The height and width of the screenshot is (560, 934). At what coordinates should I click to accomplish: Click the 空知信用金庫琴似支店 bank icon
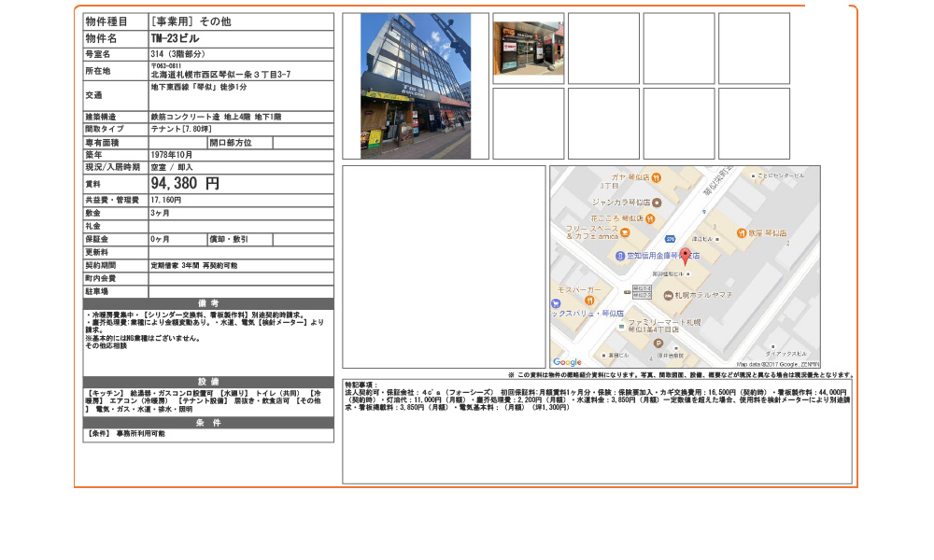[x=619, y=255]
